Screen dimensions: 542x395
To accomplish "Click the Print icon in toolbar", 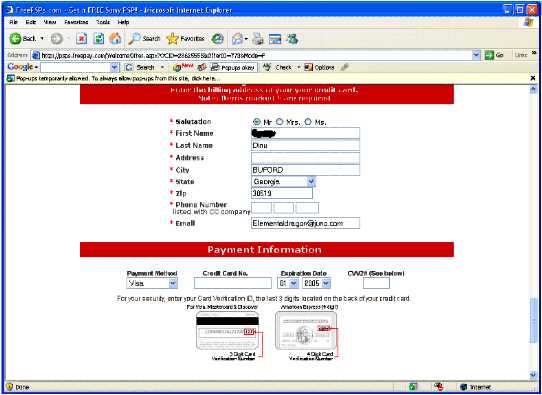I will pos(258,39).
